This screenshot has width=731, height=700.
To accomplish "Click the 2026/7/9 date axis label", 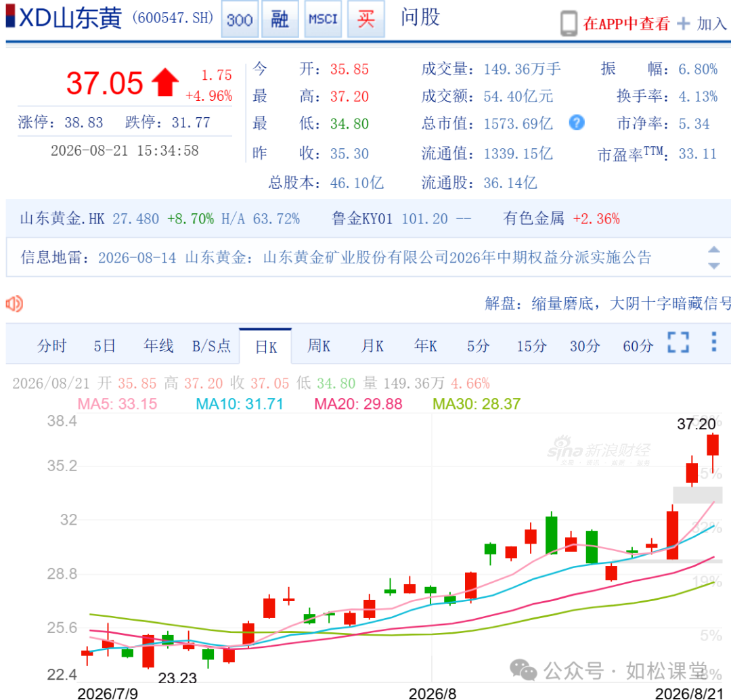I will point(108,693).
